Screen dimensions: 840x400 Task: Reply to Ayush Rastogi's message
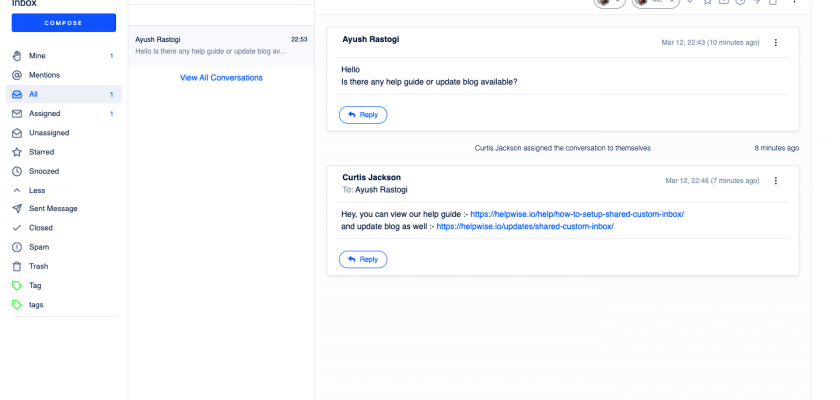[x=363, y=115]
